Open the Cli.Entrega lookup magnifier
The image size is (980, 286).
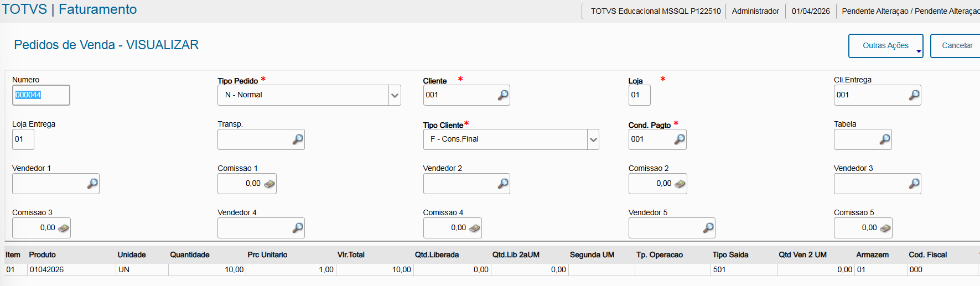coord(914,95)
